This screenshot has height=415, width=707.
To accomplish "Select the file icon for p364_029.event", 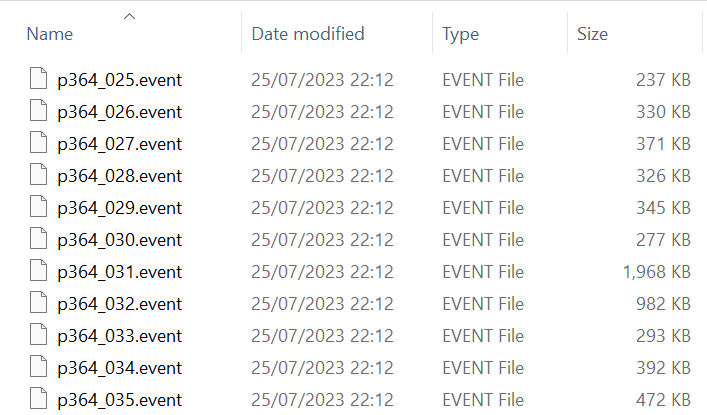I will pos(38,208).
